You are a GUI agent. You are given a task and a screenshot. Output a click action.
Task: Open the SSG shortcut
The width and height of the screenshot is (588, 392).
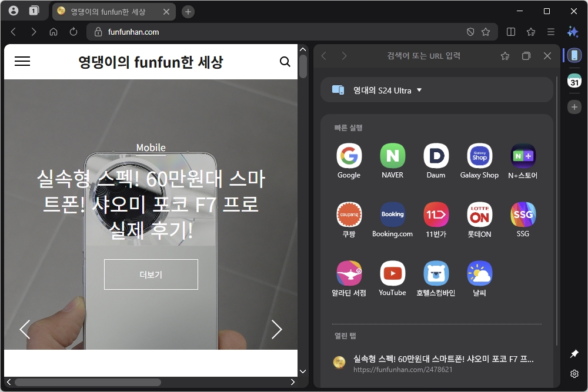523,220
